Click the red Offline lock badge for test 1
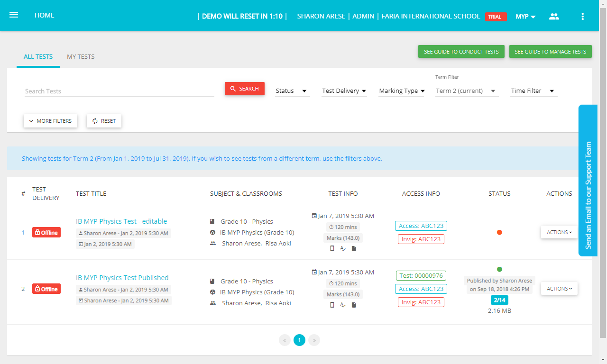The height and width of the screenshot is (364, 607). click(x=46, y=233)
